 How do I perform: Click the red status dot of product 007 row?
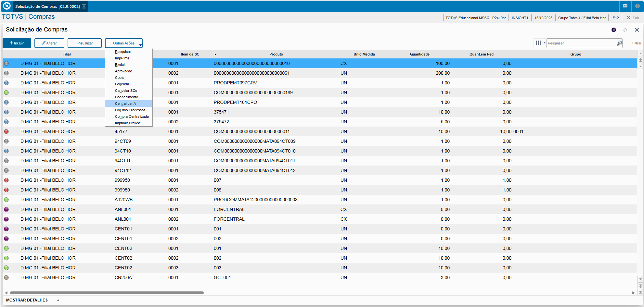coord(6,180)
